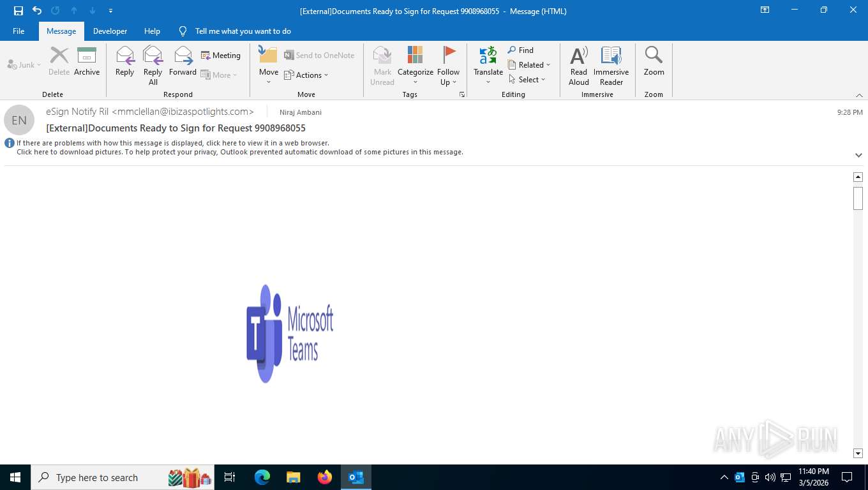
Task: Go to the next item with the down arrow
Action: point(93,11)
